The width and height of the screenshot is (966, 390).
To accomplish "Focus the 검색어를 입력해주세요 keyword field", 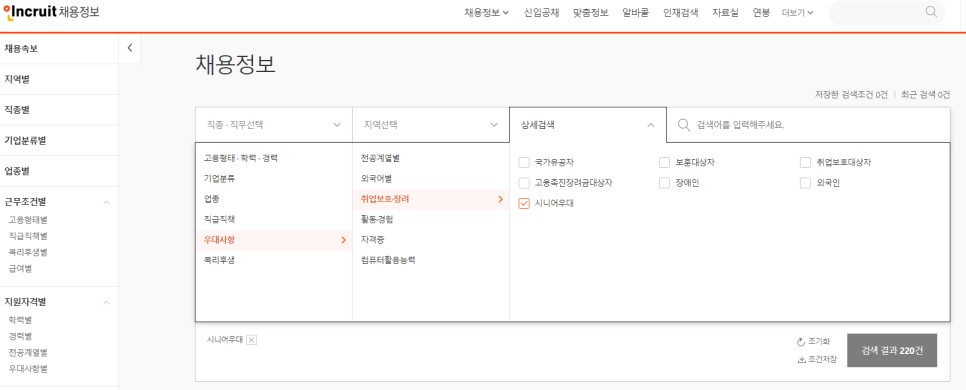I will (x=808, y=125).
